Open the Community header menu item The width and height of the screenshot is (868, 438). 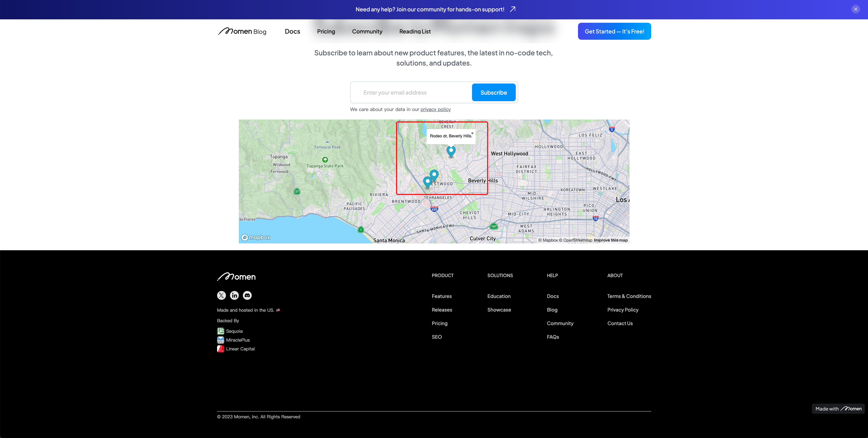367,31
